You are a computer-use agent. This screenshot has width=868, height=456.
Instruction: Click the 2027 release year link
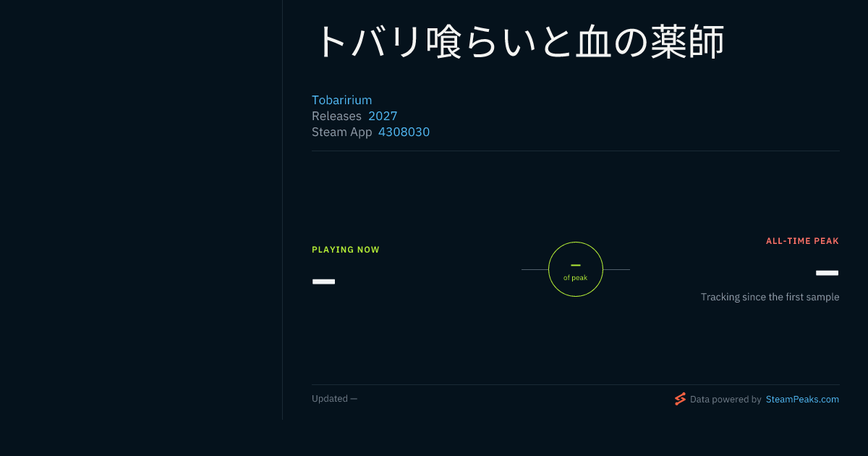383,116
